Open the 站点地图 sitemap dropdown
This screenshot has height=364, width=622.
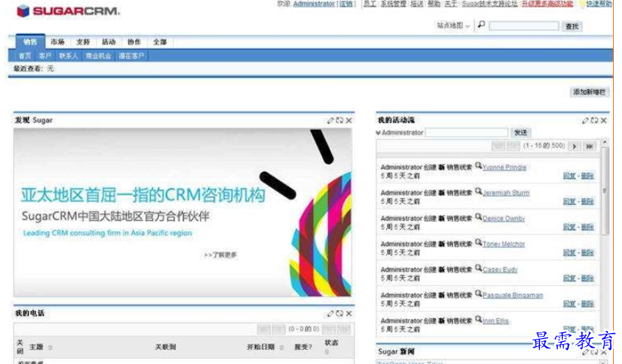[454, 25]
